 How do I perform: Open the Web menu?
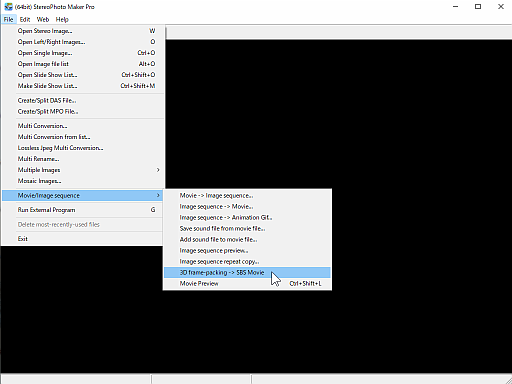(43, 19)
